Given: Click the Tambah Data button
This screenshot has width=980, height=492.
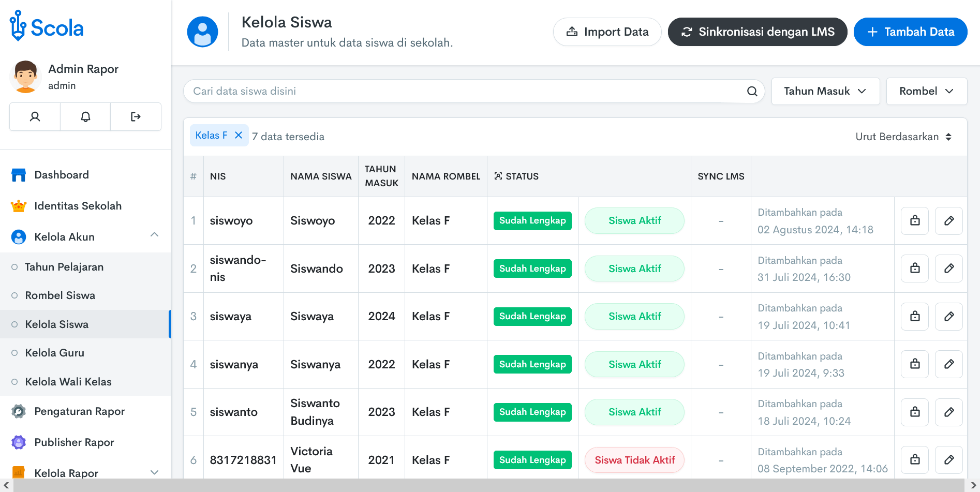Looking at the screenshot, I should 910,32.
